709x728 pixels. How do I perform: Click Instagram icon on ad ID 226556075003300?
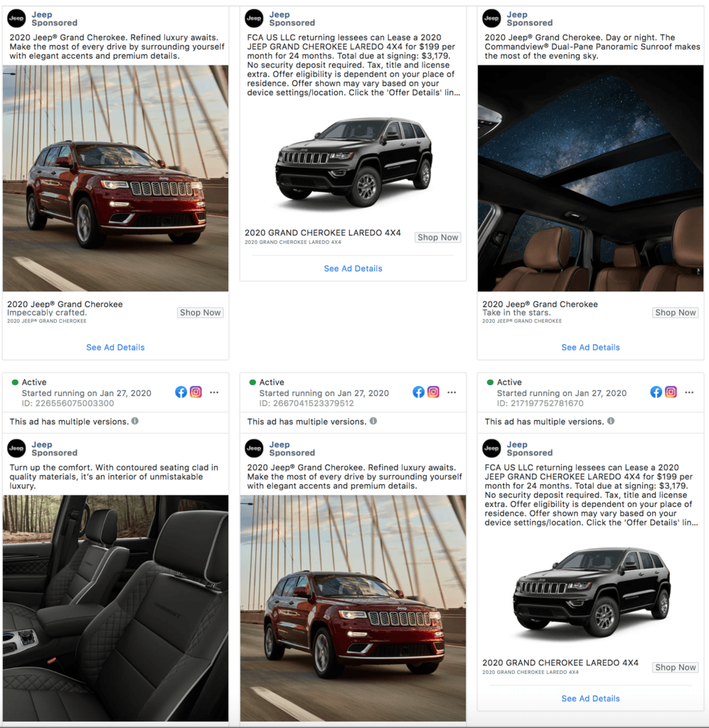tap(196, 392)
